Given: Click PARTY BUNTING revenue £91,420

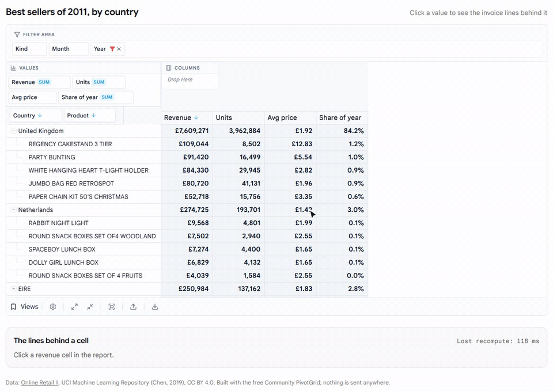Looking at the screenshot, I should pos(187,157).
